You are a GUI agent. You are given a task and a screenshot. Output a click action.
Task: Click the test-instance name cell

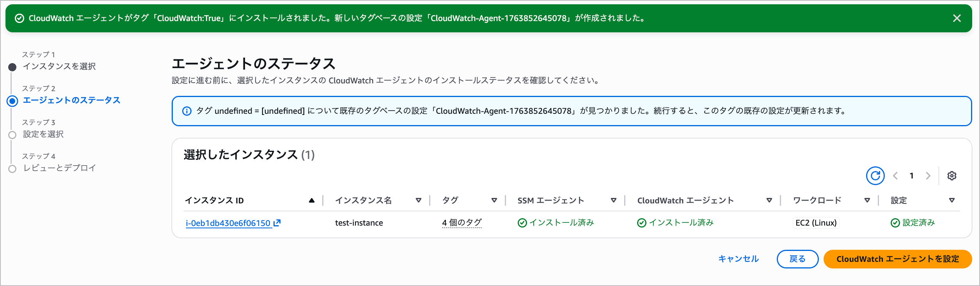[x=359, y=223]
